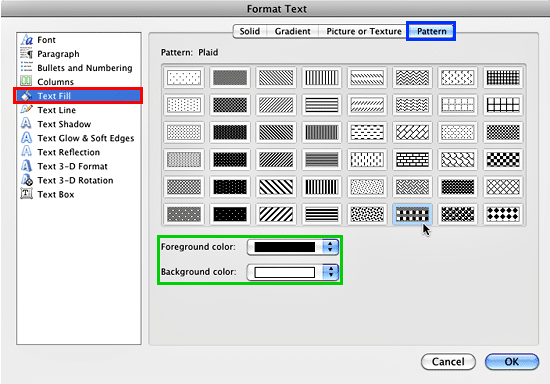The image size is (550, 384).
Task: Pick the Dark vertical lines pattern
Action: (x=322, y=187)
